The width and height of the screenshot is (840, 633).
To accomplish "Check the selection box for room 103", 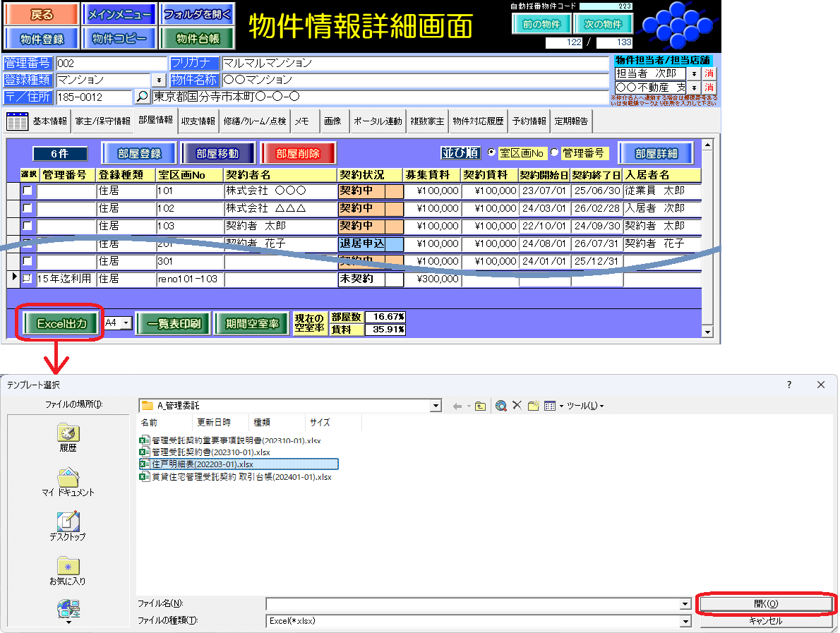I will pos(28,226).
